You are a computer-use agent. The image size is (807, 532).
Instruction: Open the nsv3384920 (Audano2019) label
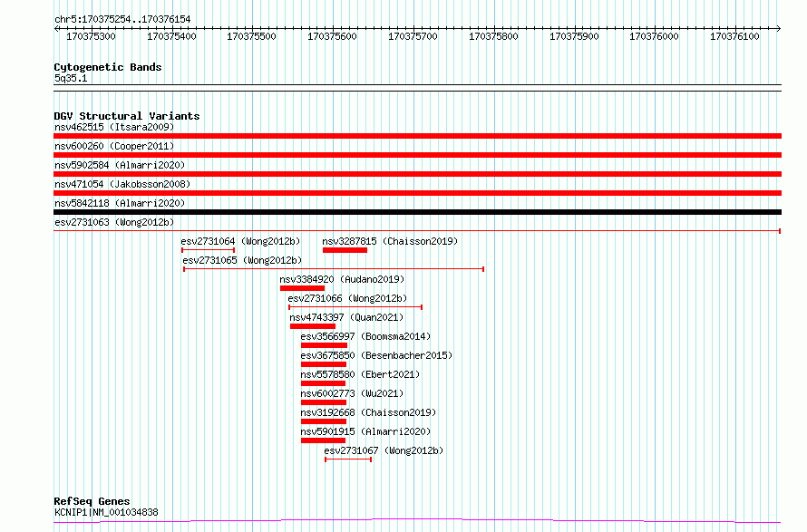point(342,279)
